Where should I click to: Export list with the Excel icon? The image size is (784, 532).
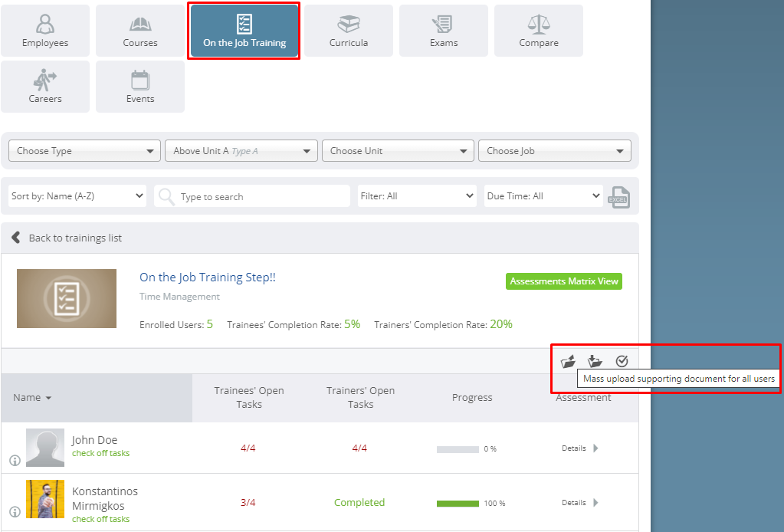(x=619, y=197)
